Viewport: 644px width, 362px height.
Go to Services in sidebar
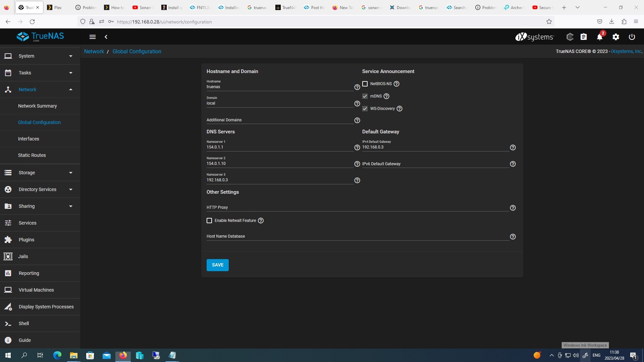pos(40,223)
